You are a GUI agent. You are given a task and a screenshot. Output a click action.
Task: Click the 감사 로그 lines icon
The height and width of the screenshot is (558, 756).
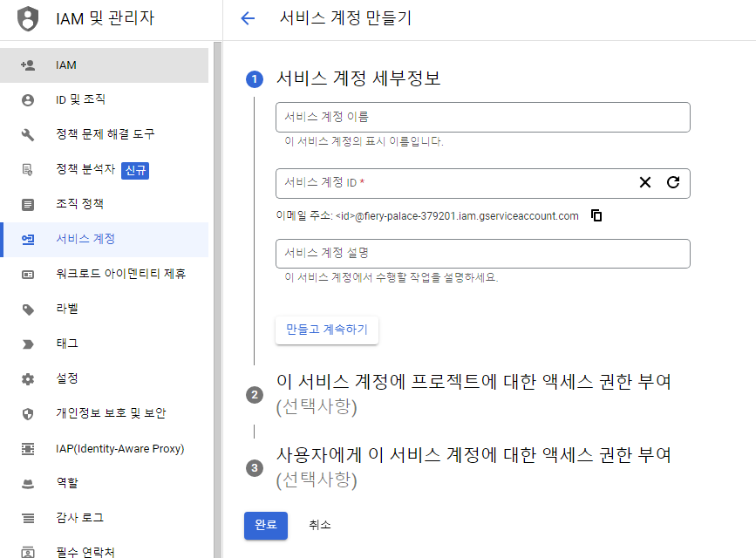pyautogui.click(x=28, y=519)
